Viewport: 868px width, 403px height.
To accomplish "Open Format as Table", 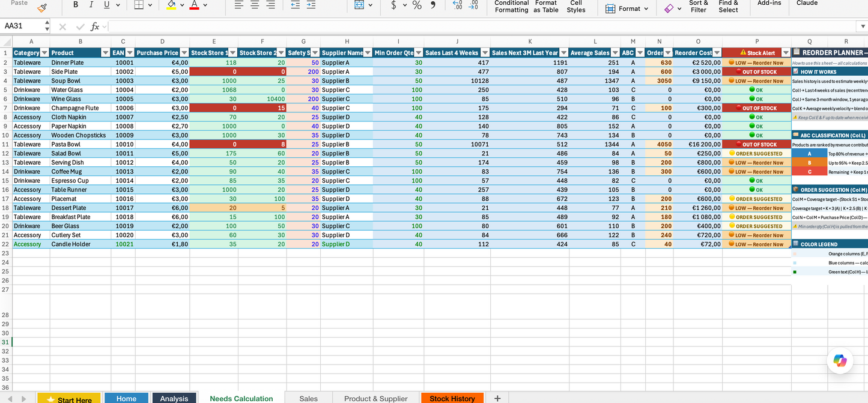I will pyautogui.click(x=546, y=6).
